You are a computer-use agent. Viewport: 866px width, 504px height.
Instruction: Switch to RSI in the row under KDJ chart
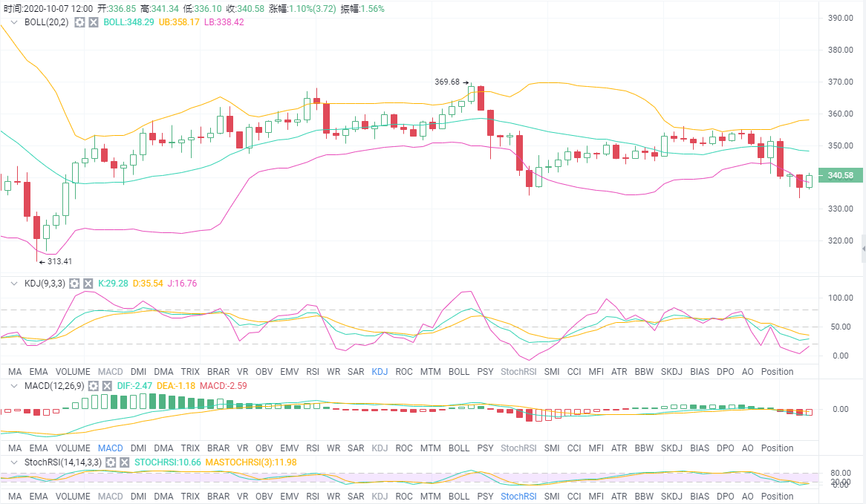pos(313,371)
